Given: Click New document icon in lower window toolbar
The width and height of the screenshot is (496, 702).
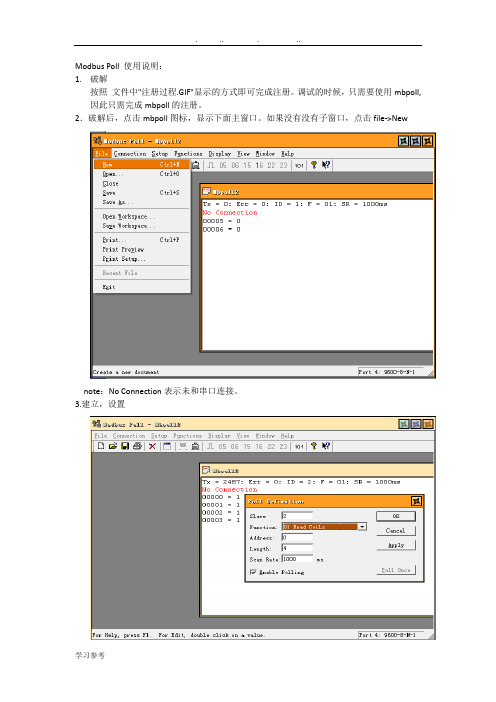Looking at the screenshot, I should point(101,446).
